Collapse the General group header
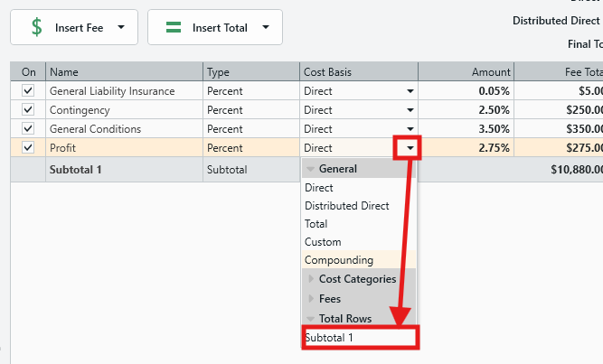This screenshot has width=603, height=364. pyautogui.click(x=312, y=169)
